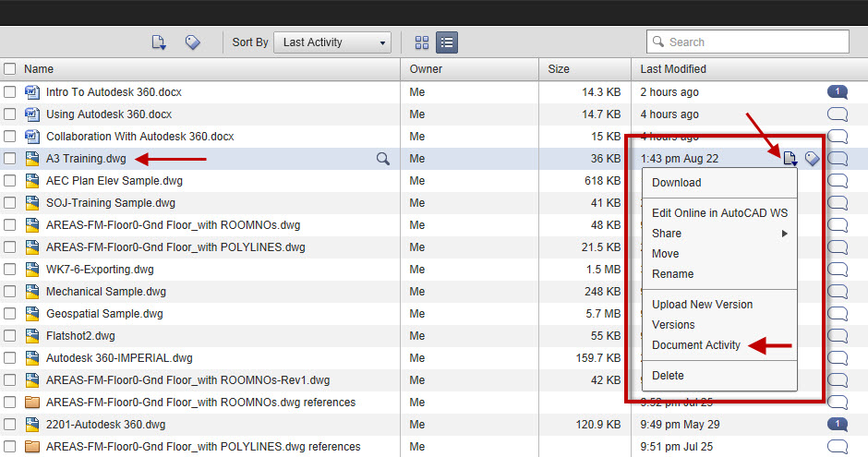This screenshot has height=457, width=868.
Task: Click Word icon of Collaboration With Autodesk 360.docx
Action: (x=32, y=136)
